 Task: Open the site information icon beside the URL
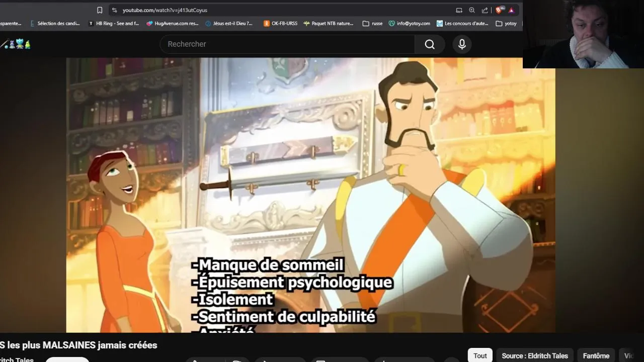114,10
